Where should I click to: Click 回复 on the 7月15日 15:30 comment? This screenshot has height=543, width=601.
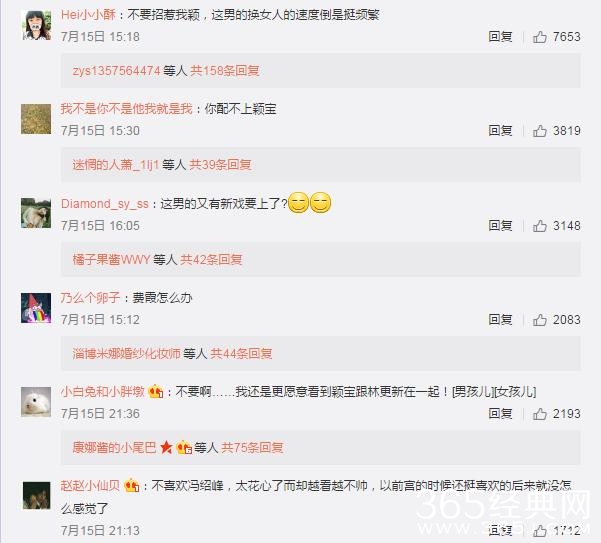point(501,131)
